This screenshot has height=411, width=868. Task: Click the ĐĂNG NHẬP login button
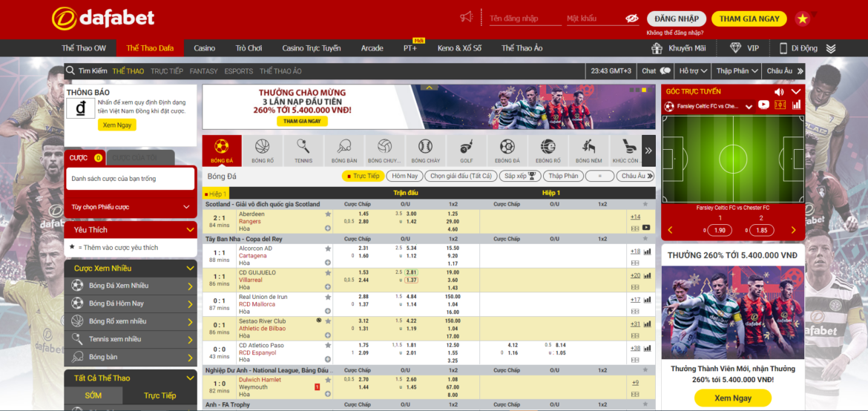click(x=677, y=19)
